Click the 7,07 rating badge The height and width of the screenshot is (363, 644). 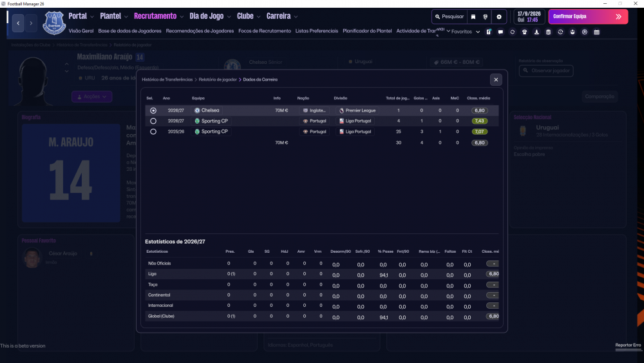click(x=479, y=132)
